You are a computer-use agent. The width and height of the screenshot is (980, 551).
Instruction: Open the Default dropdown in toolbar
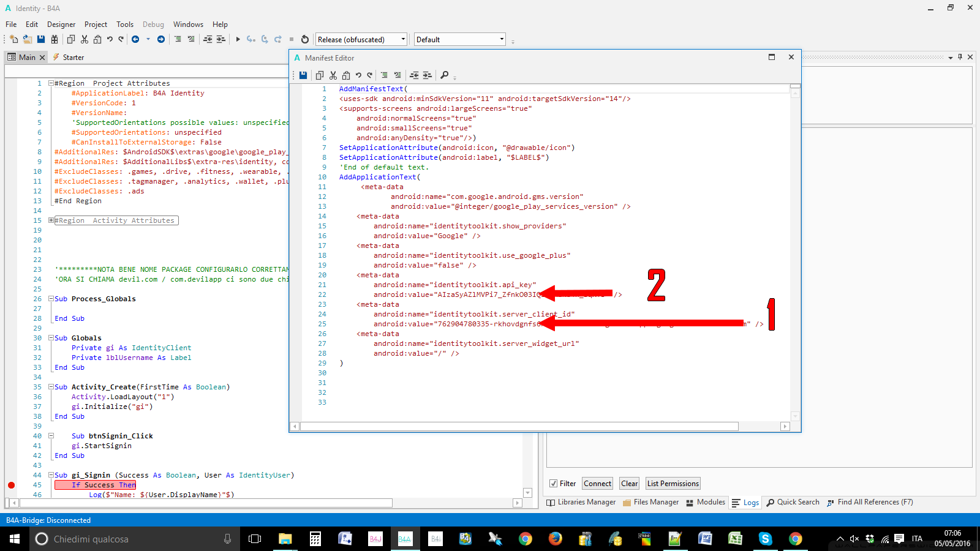(460, 39)
